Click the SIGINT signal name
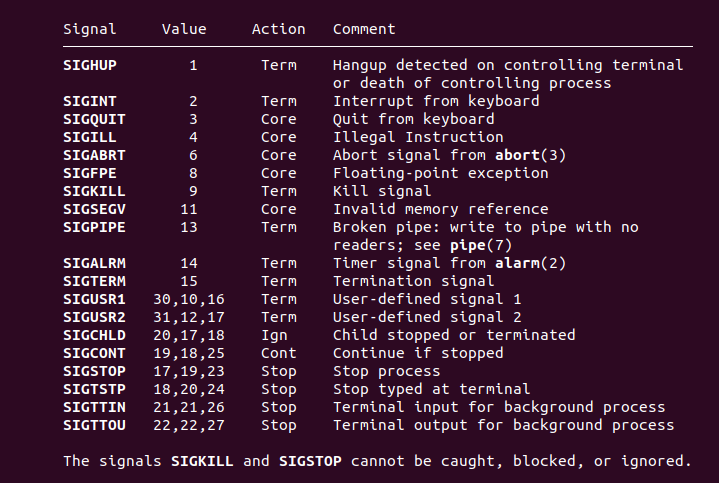The image size is (719, 483). pos(89,101)
